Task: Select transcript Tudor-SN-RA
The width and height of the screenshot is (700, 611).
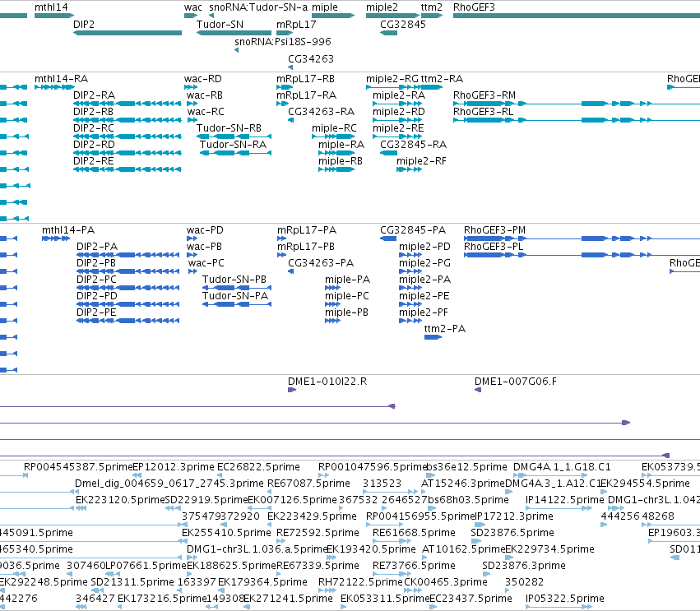Action: click(x=235, y=153)
